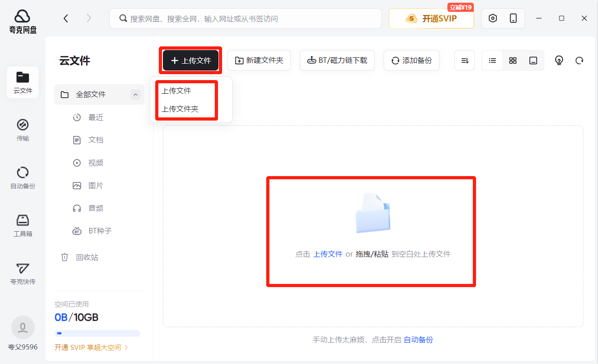598x364 pixels.
Task: Open the 工具箱 toolbox
Action: click(x=23, y=226)
